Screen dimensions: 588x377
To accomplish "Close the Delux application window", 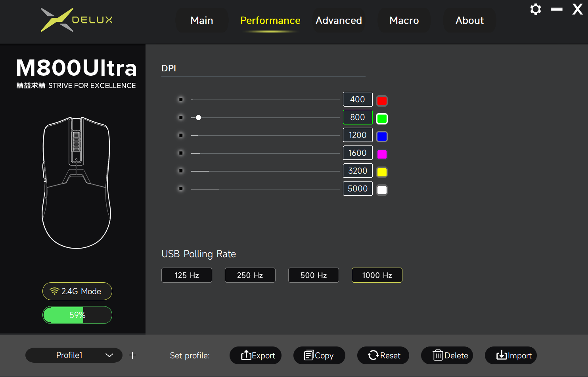I will [577, 9].
